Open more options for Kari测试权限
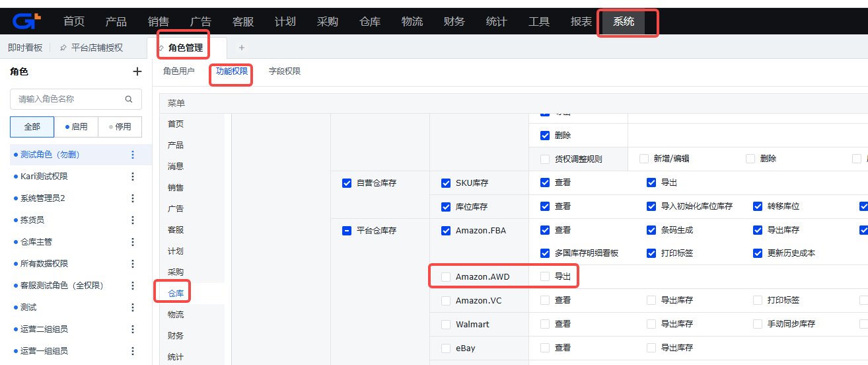 [132, 177]
